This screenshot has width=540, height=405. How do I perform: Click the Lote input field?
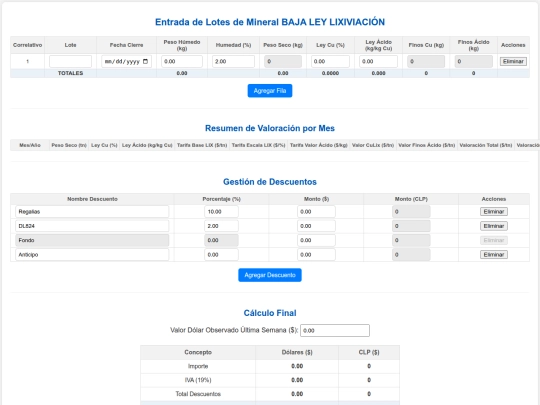click(x=71, y=61)
